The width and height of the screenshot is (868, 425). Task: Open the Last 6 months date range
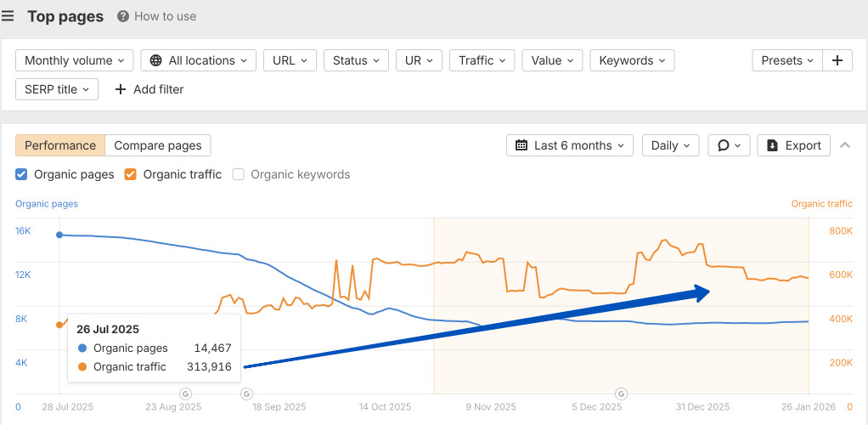[570, 145]
